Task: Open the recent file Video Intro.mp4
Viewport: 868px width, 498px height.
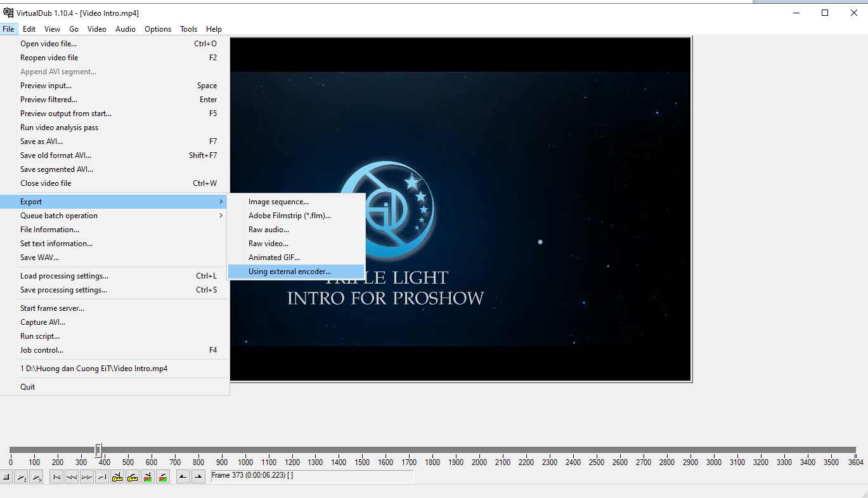Action: (93, 368)
